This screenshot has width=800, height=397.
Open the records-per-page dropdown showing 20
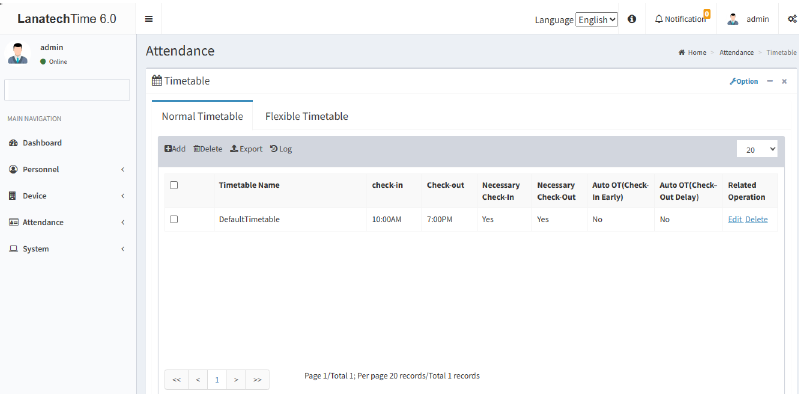[757, 149]
